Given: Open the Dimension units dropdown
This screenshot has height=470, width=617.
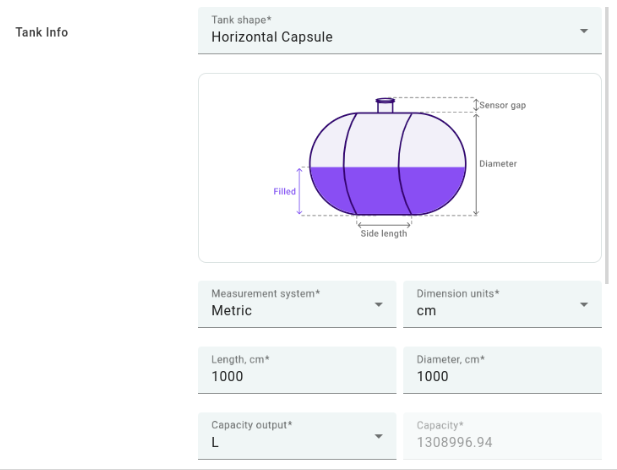Looking at the screenshot, I should (x=502, y=304).
